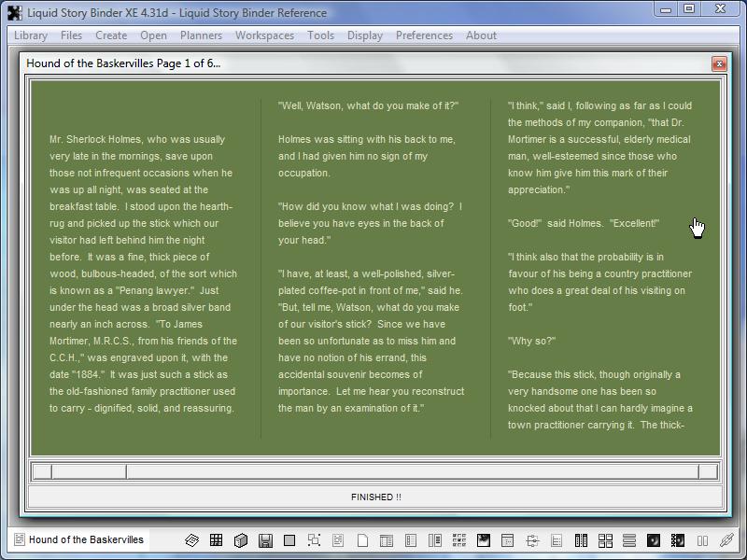Image resolution: width=747 pixels, height=560 pixels.
Task: Close the Hound of the Baskervilles page window
Action: pyautogui.click(x=718, y=64)
